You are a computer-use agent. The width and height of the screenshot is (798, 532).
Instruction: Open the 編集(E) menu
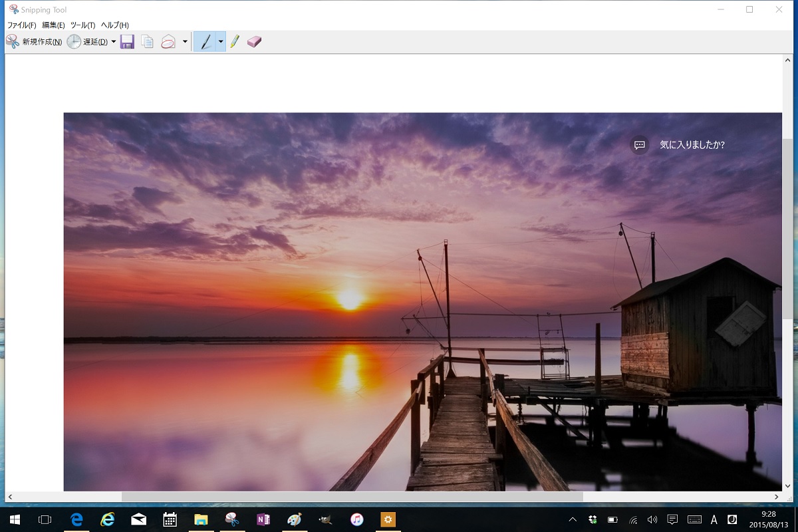[53, 25]
